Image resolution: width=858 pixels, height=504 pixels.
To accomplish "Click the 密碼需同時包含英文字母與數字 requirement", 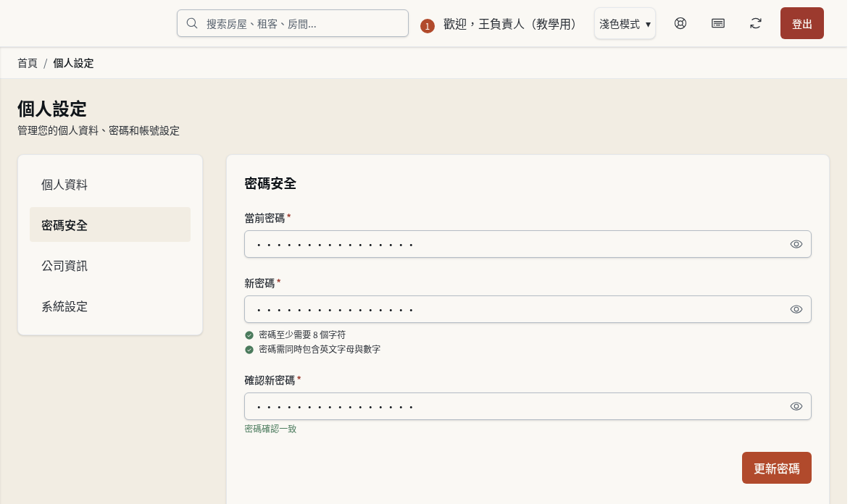I will click(x=320, y=349).
